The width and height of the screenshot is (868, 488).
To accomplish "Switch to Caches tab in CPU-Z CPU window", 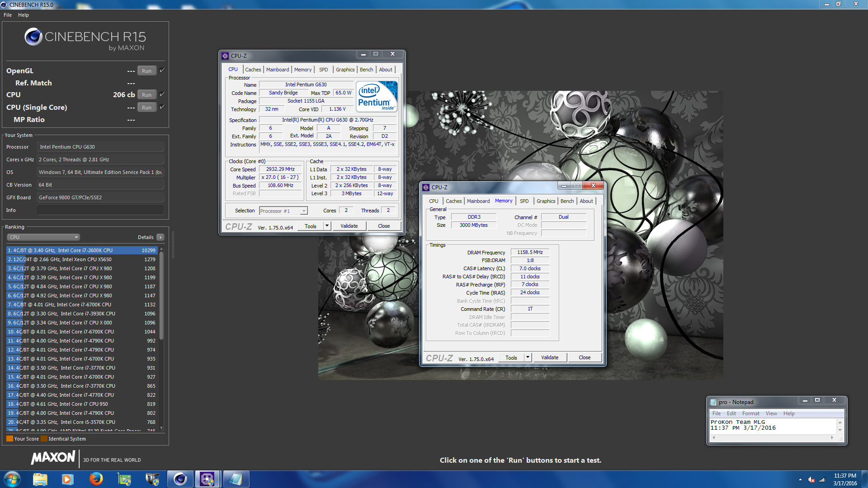I will coord(253,70).
